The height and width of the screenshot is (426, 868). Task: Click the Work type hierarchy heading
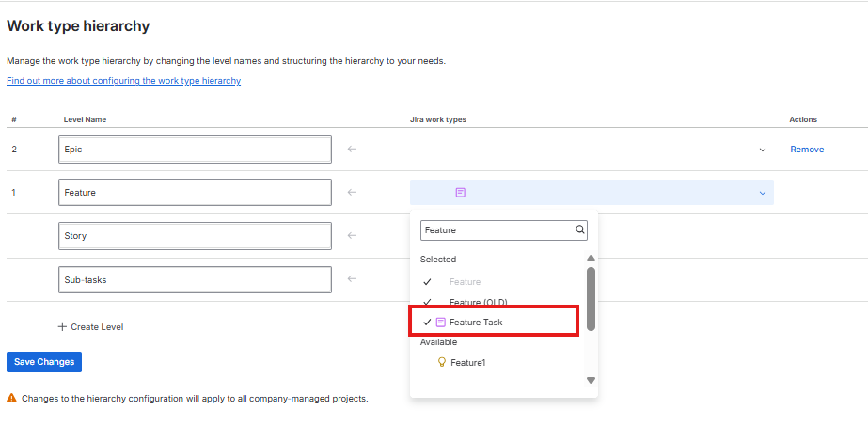point(78,26)
